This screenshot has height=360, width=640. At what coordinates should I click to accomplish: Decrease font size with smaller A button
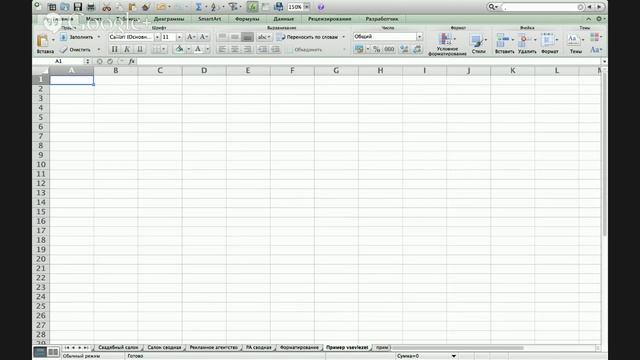pyautogui.click(x=203, y=37)
